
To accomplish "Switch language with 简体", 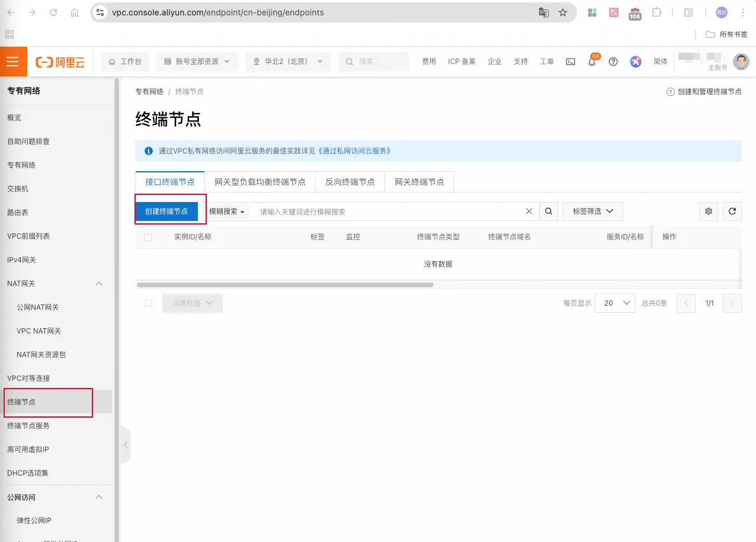I will (660, 62).
